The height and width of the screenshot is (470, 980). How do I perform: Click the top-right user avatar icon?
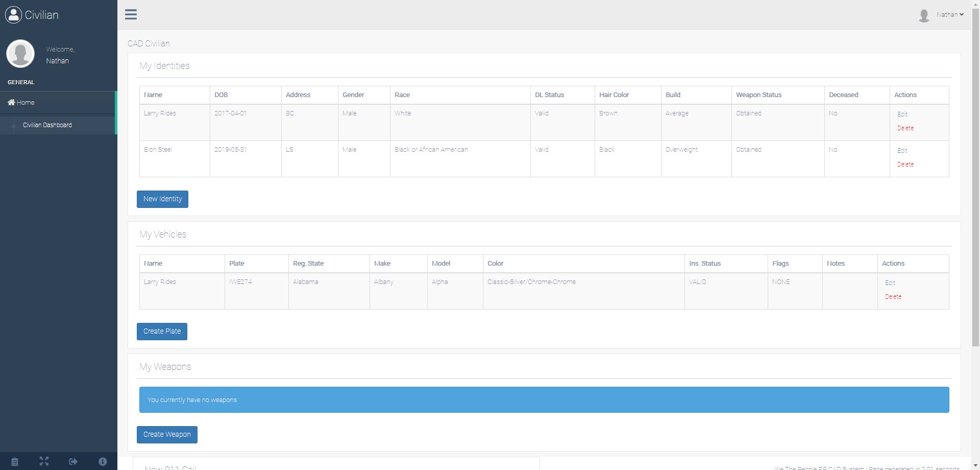pos(924,15)
